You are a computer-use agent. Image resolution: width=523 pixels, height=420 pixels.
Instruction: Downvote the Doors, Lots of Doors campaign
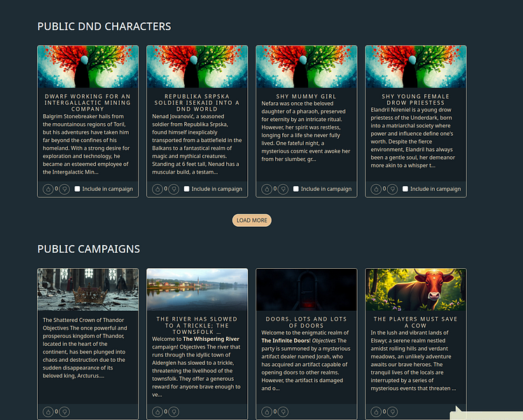pos(283,412)
